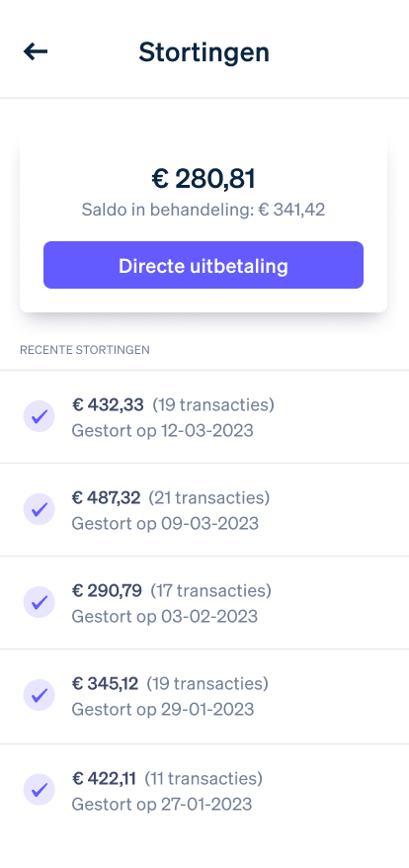The image size is (409, 868).
Task: Open the € 422,11 deposit row
Action: [x=204, y=791]
